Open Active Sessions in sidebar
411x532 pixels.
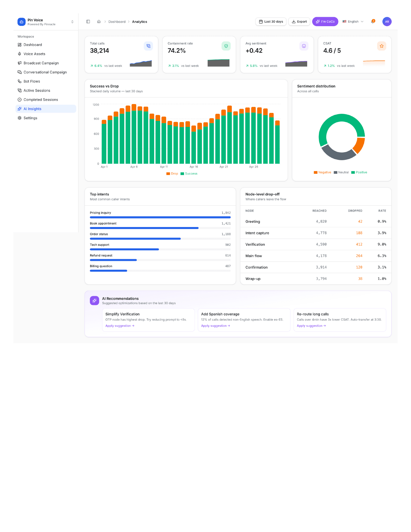tap(46, 90)
